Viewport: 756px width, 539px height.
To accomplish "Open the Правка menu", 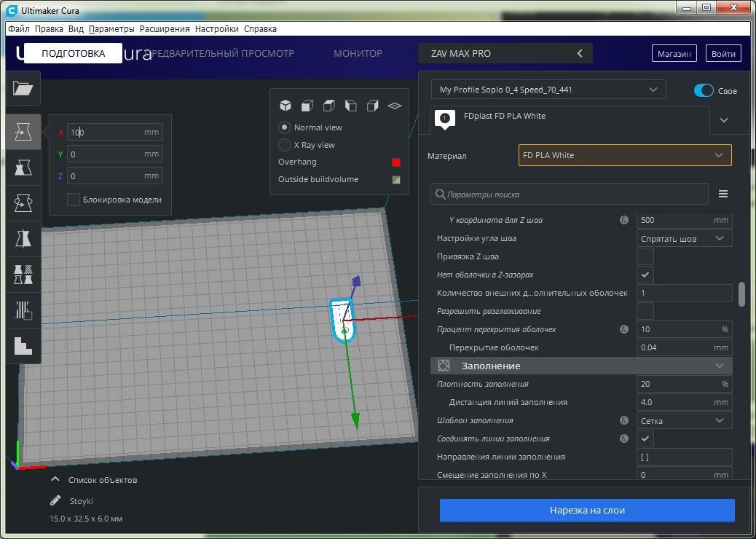I will (x=49, y=29).
